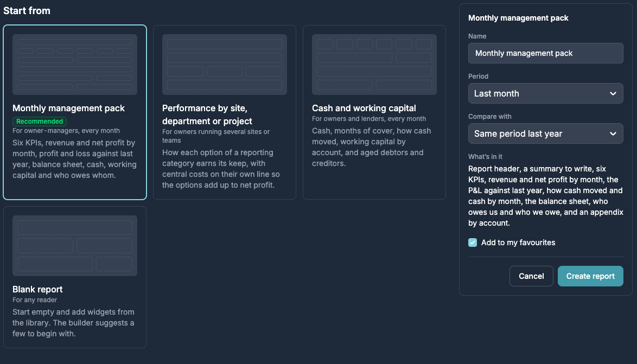Click the 'Monthly management pack' panel heading

coord(518,18)
